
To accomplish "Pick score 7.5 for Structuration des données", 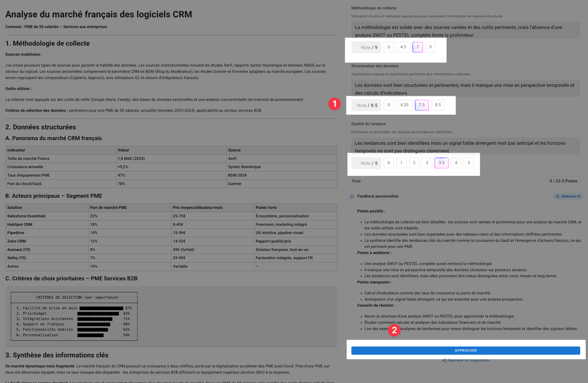I will pos(422,105).
